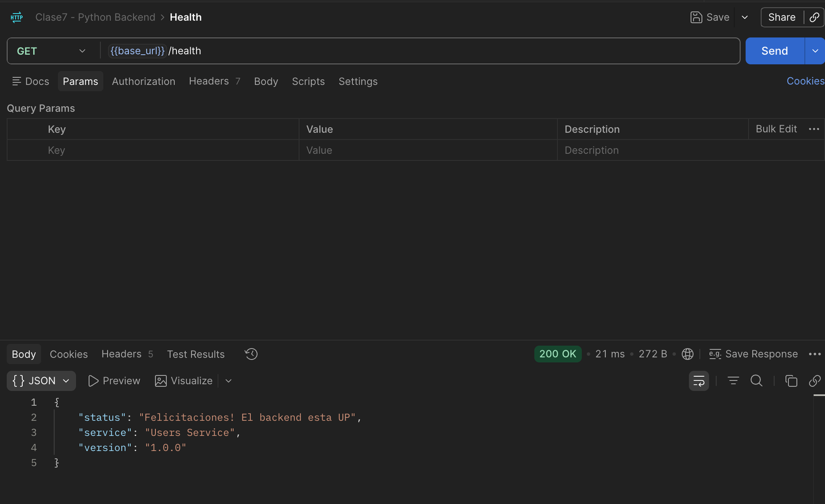825x504 pixels.
Task: Click the 200 OK status badge
Action: tap(558, 354)
